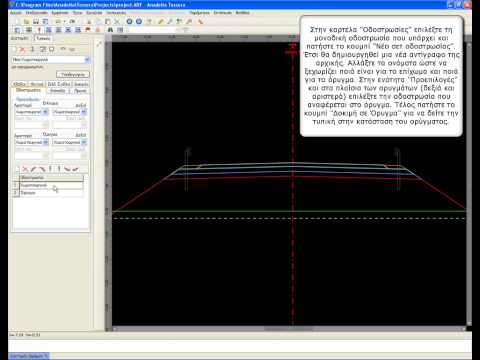Open the Αρχείο menu

pyautogui.click(x=16, y=13)
